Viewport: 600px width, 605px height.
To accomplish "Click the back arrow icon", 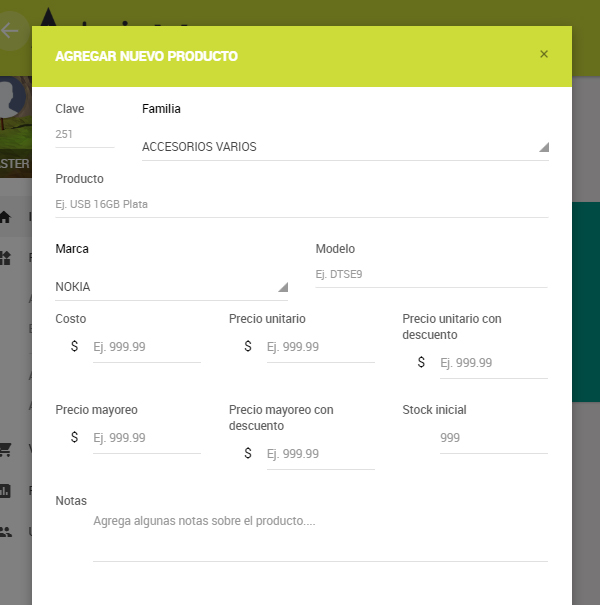I will (x=11, y=30).
